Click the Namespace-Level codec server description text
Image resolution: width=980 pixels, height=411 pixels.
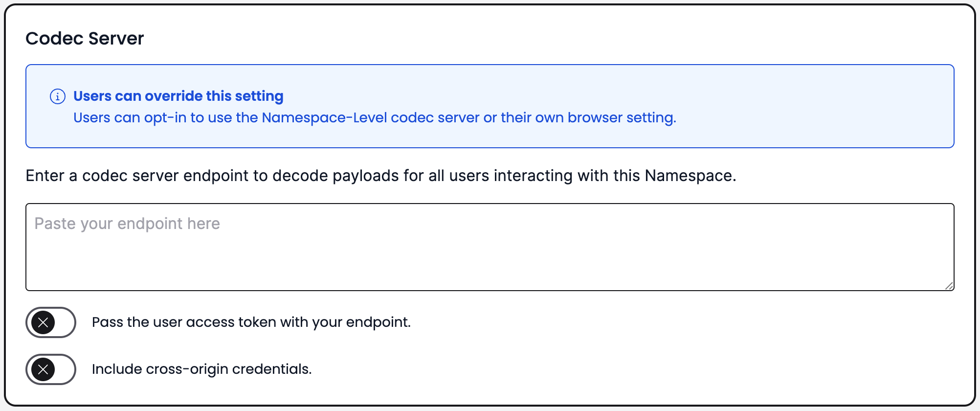[x=375, y=117]
